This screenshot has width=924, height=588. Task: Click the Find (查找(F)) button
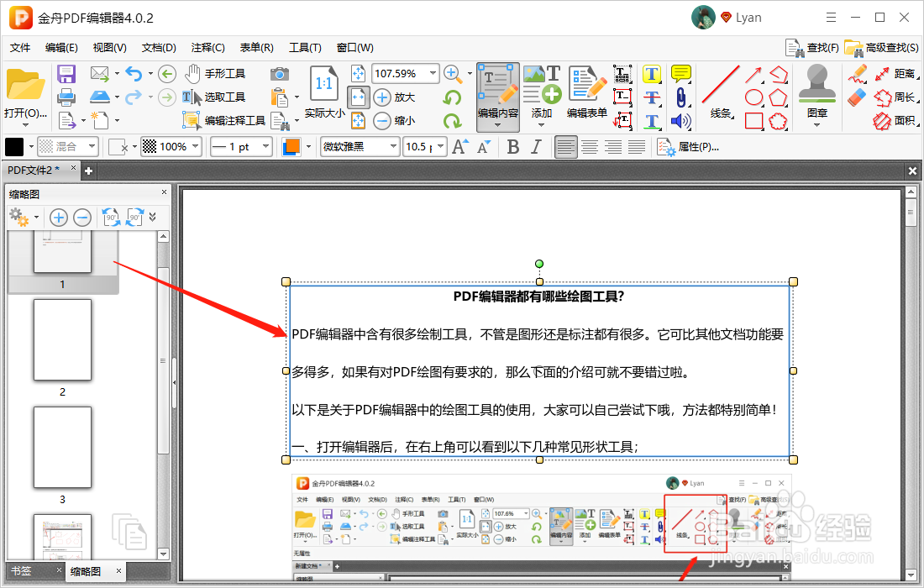click(x=812, y=48)
